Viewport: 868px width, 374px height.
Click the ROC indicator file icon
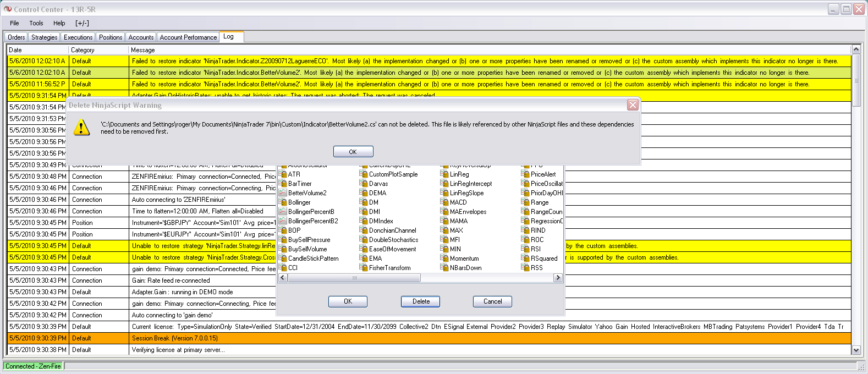(x=525, y=240)
